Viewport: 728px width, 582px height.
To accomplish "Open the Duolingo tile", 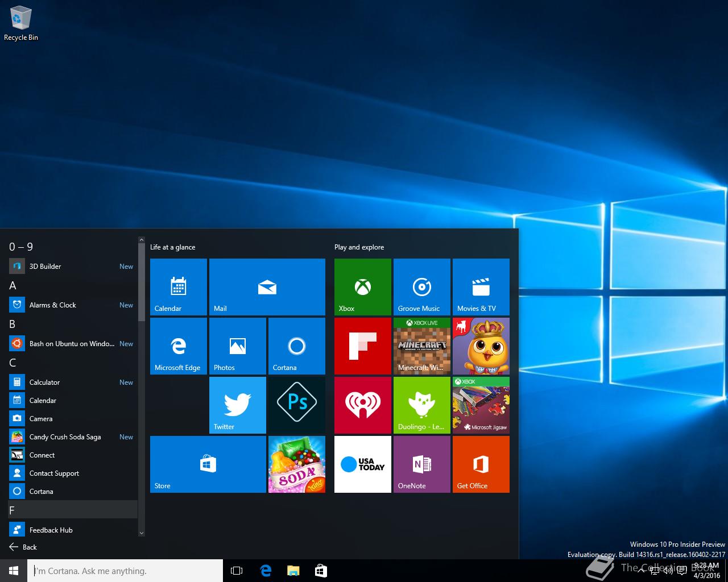I will coord(422,405).
